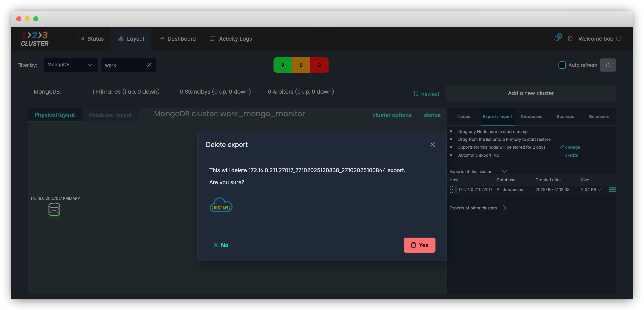The width and height of the screenshot is (644, 310).
Task: Click the primary node database icon
Action: (x=54, y=209)
